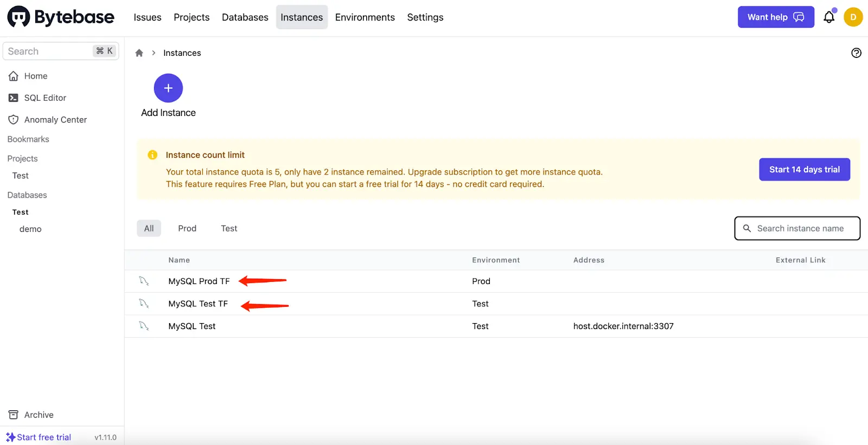Open the Projects menu in top bar

pos(192,17)
